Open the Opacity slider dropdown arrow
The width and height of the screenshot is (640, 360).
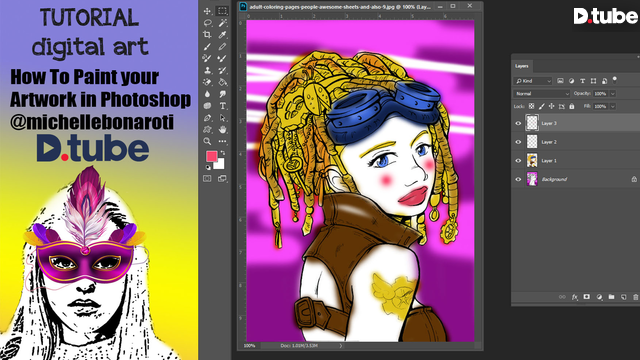point(613,93)
